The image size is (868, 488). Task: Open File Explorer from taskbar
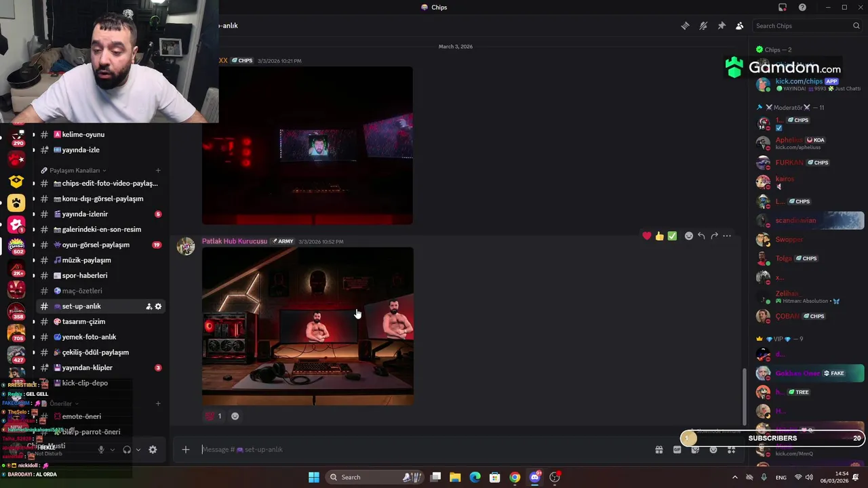(x=455, y=477)
